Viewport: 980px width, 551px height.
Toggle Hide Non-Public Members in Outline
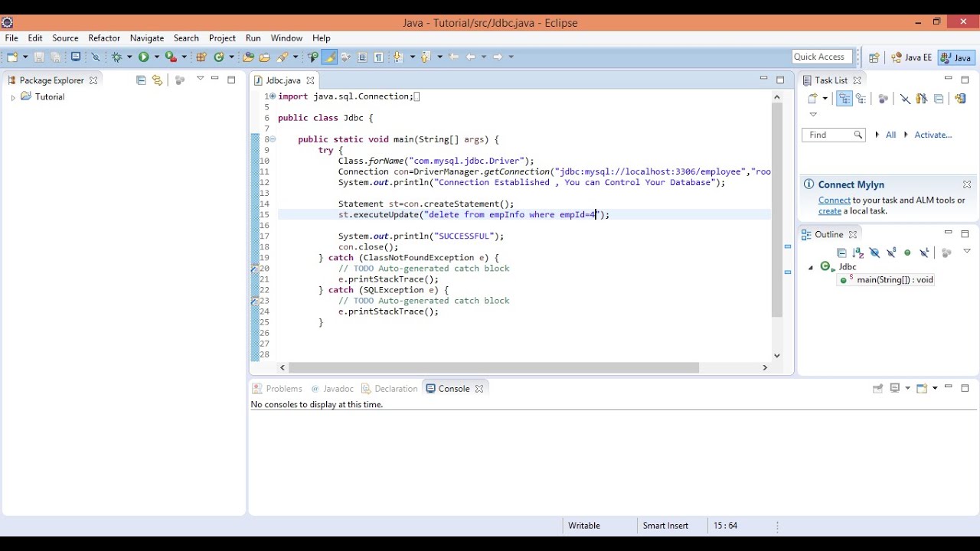tap(907, 253)
